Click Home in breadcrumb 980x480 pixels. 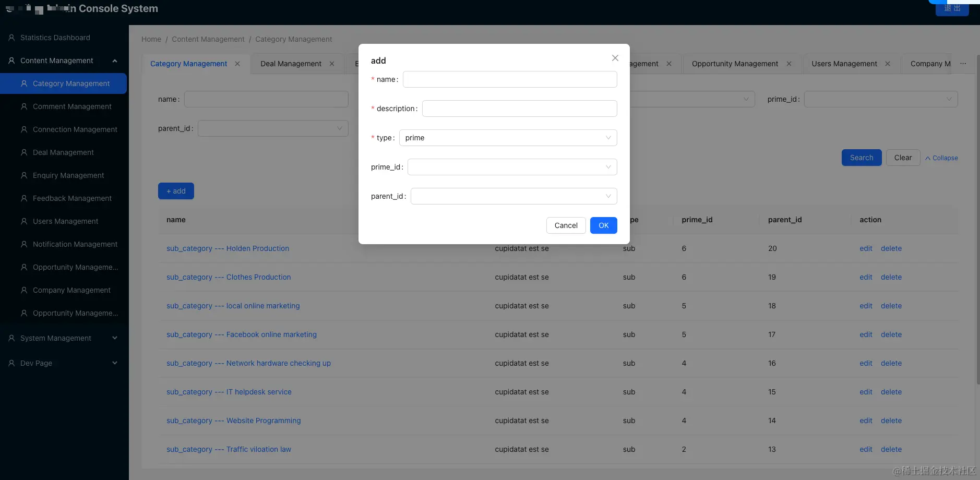click(151, 39)
